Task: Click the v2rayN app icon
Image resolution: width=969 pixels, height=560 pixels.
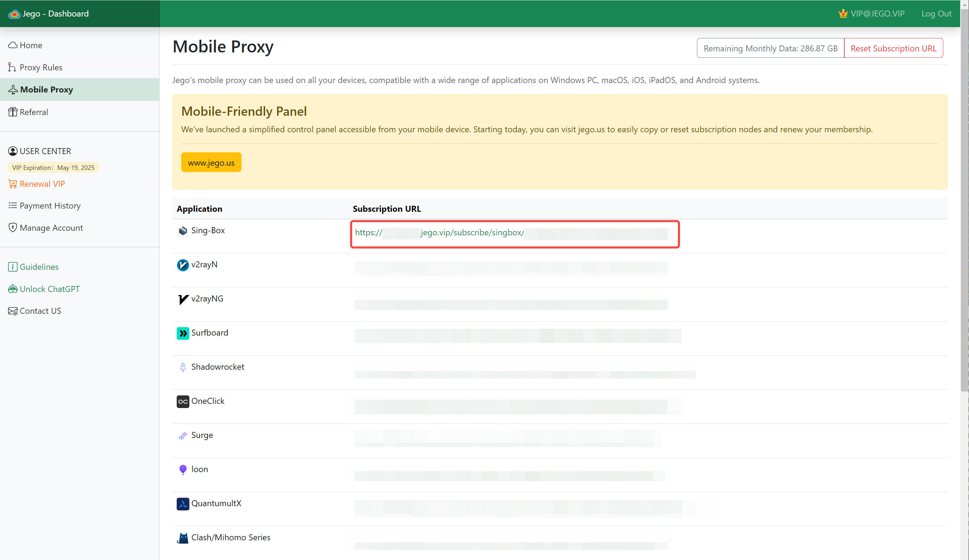Action: tap(183, 265)
